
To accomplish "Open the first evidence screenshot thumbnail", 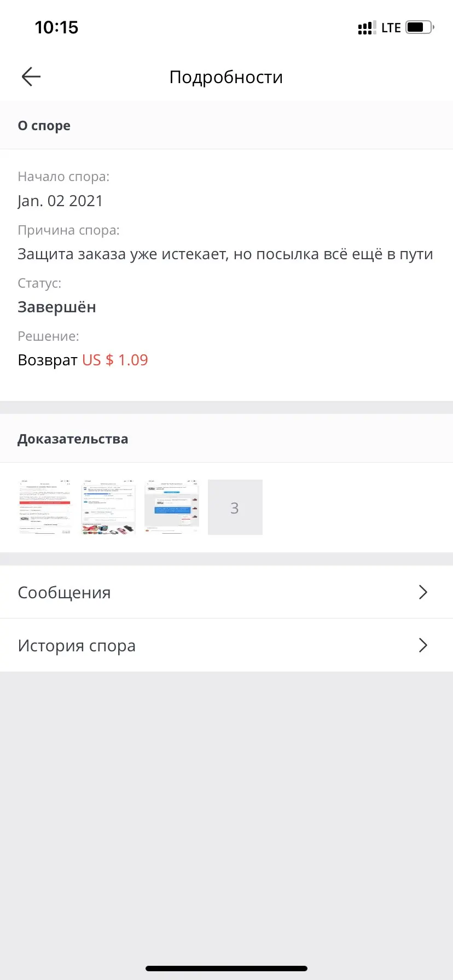I will tap(45, 507).
